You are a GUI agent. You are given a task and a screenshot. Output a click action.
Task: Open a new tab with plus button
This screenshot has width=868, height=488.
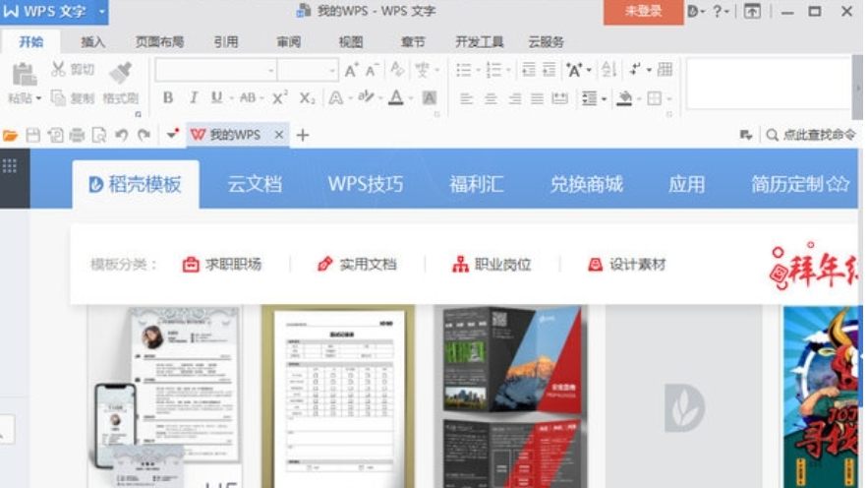pos(303,135)
